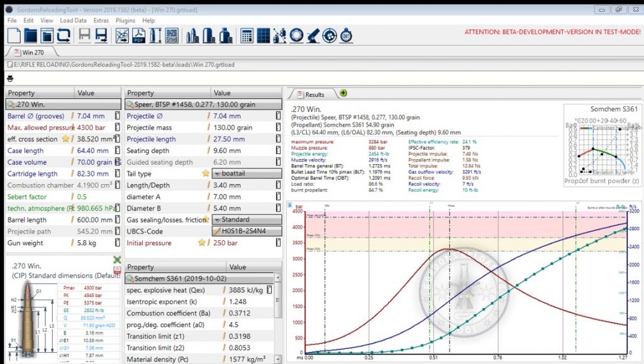Click the small icon at the chart's top-left corner
The height and width of the screenshot is (364, 644).
[289, 205]
